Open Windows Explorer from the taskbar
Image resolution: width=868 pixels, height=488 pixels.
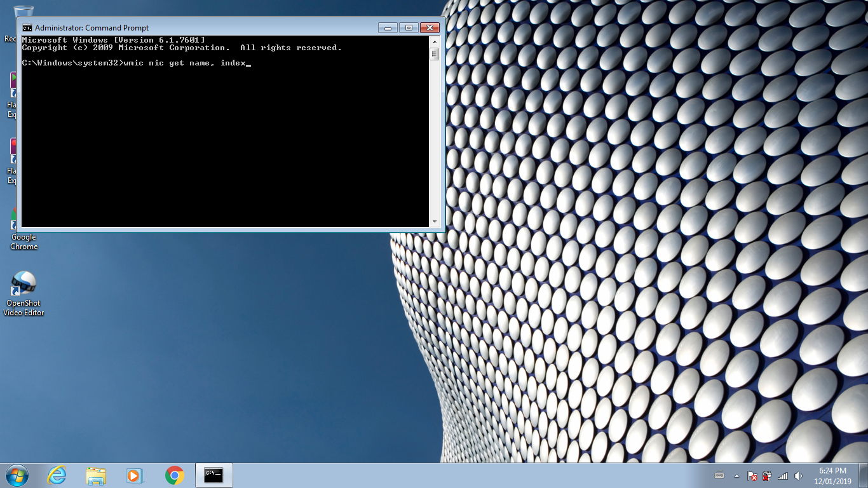96,475
